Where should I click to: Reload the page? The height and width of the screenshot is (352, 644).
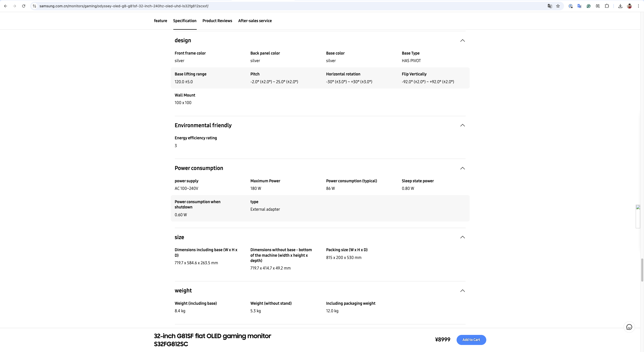coord(23,6)
